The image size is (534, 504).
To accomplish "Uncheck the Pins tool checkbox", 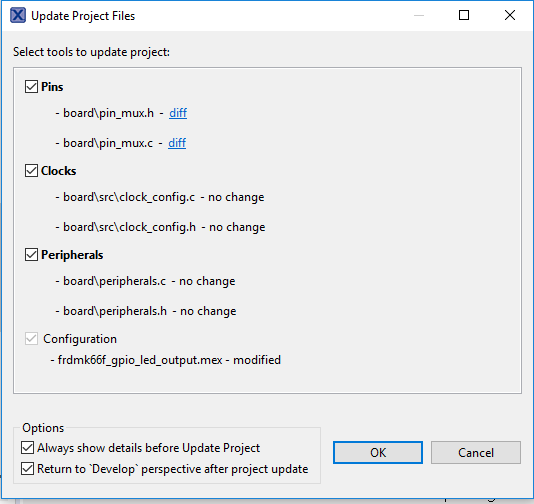I will tap(31, 86).
